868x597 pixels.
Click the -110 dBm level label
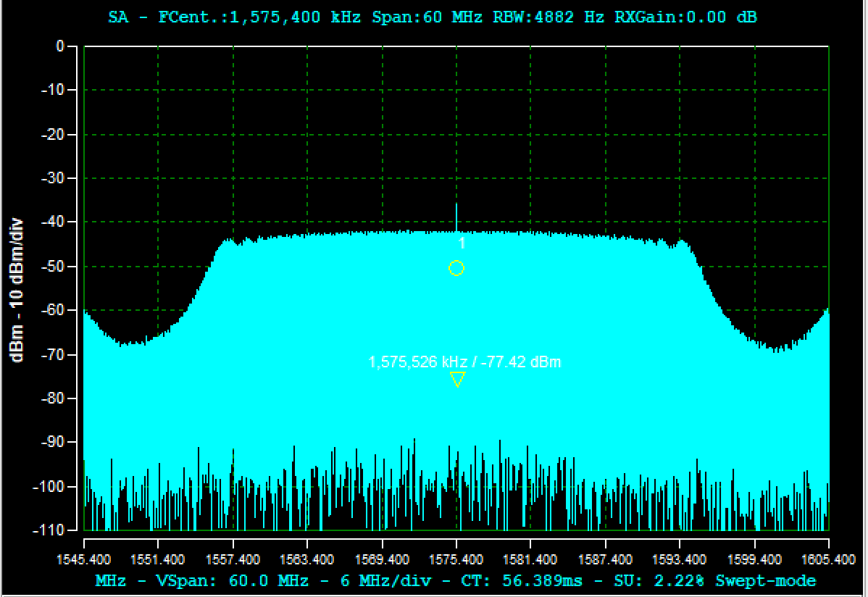click(50, 530)
